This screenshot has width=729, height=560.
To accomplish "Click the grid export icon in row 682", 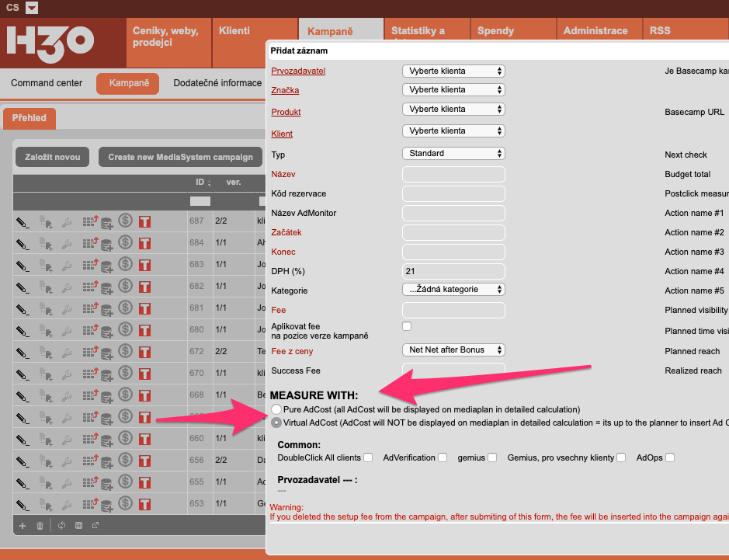I will [89, 287].
